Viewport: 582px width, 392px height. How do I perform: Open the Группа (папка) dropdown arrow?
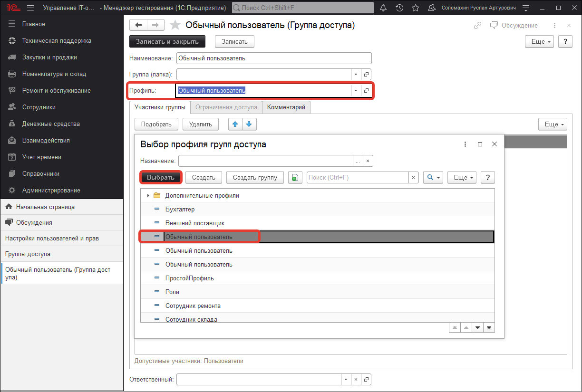pos(356,74)
